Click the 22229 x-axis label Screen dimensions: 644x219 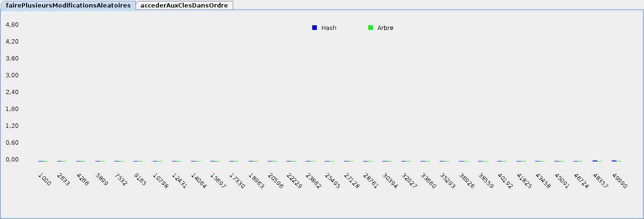[x=295, y=180]
